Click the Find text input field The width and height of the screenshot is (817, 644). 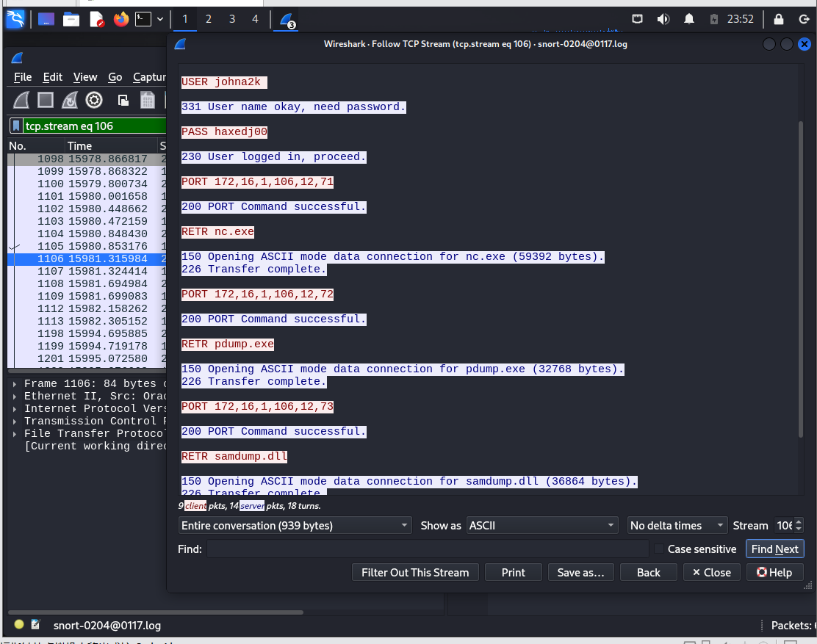pyautogui.click(x=428, y=549)
